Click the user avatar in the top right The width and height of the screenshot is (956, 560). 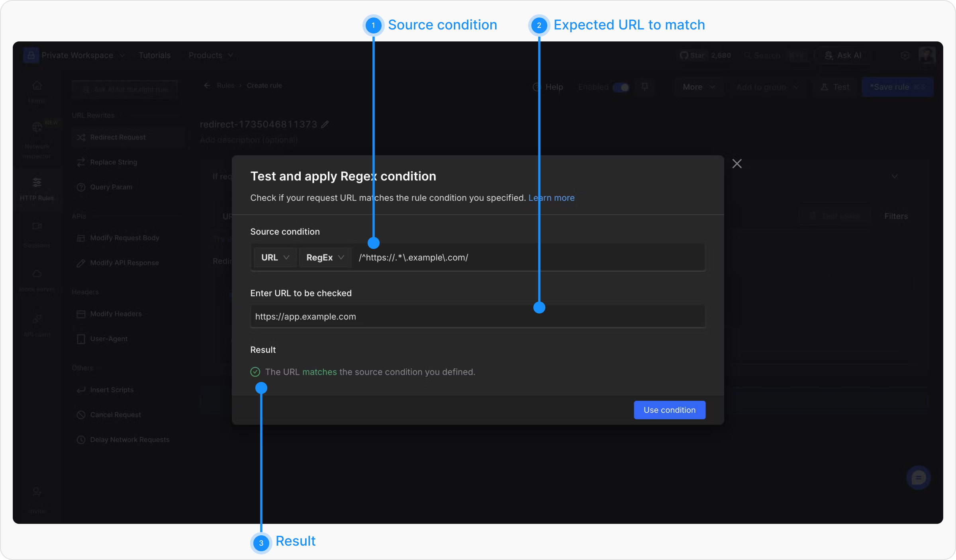click(x=927, y=55)
